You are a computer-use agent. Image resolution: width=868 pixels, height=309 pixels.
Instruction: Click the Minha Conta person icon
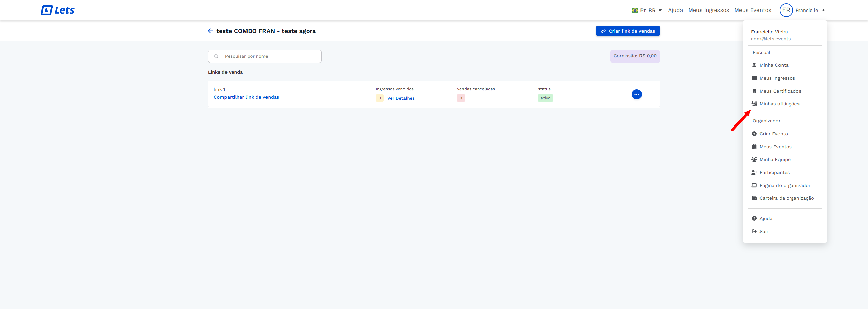[754, 65]
